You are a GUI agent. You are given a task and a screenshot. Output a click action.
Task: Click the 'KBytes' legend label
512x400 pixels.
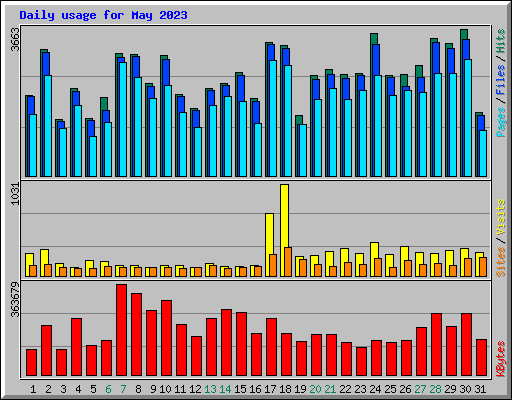click(501, 359)
